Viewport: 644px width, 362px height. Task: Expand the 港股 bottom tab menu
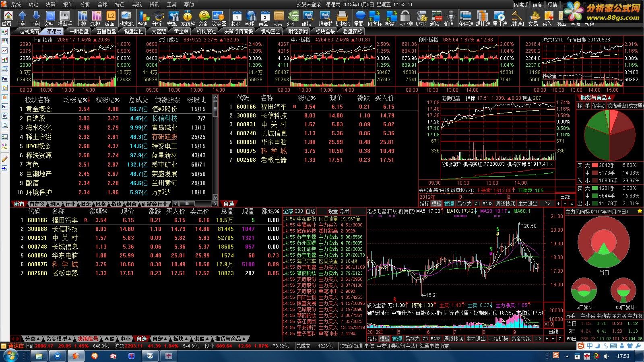[201, 339]
